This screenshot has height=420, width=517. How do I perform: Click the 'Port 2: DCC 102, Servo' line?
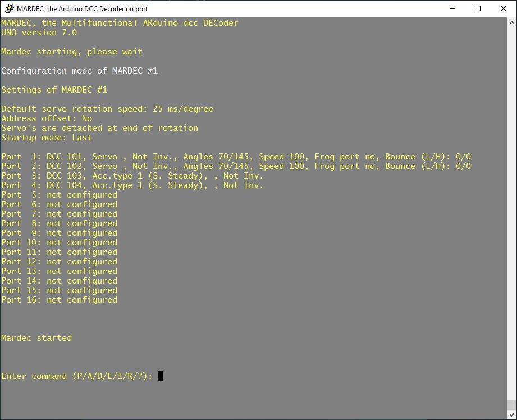236,166
